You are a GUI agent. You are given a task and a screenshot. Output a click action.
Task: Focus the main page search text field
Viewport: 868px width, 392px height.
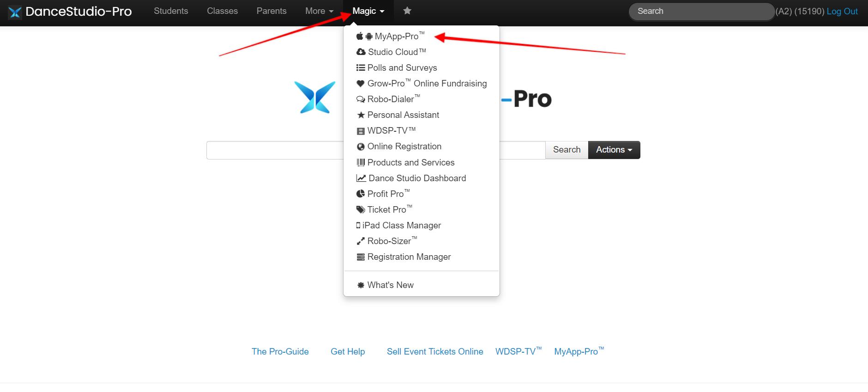376,150
